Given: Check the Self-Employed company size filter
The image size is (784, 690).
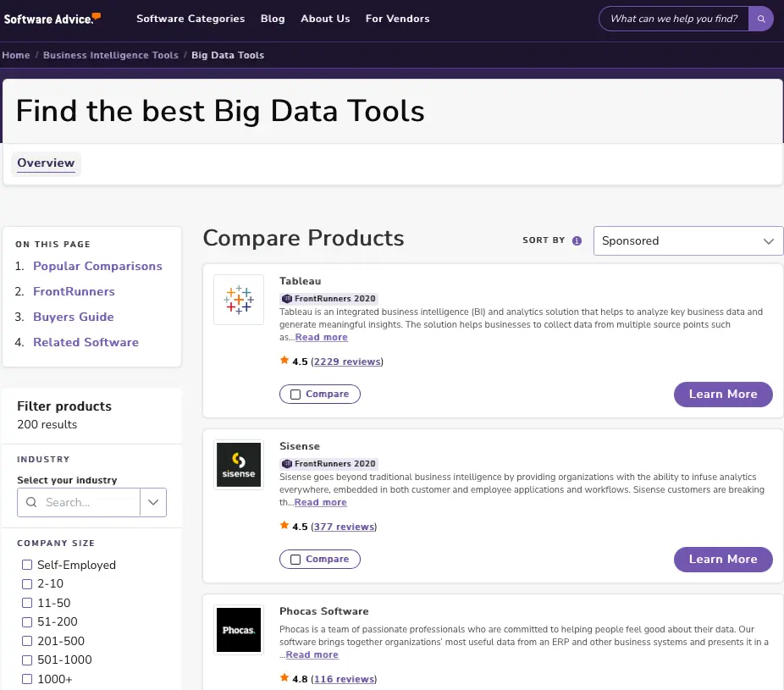Looking at the screenshot, I should point(26,565).
